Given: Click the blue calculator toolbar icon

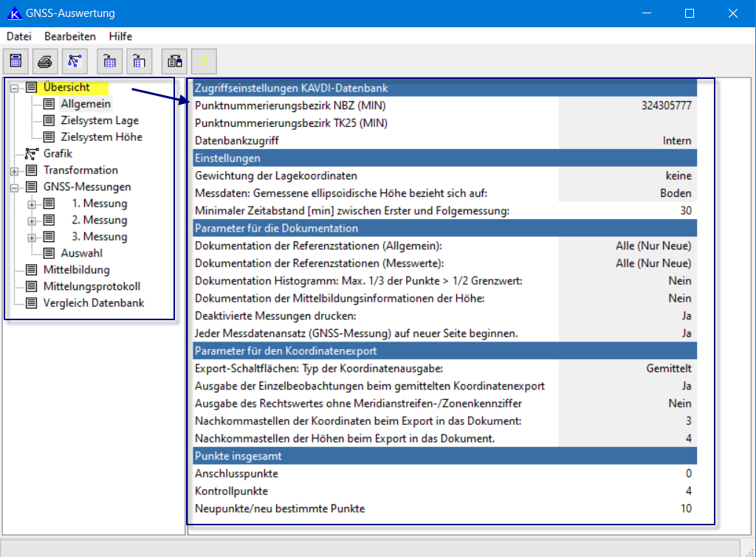Looking at the screenshot, I should [16, 61].
